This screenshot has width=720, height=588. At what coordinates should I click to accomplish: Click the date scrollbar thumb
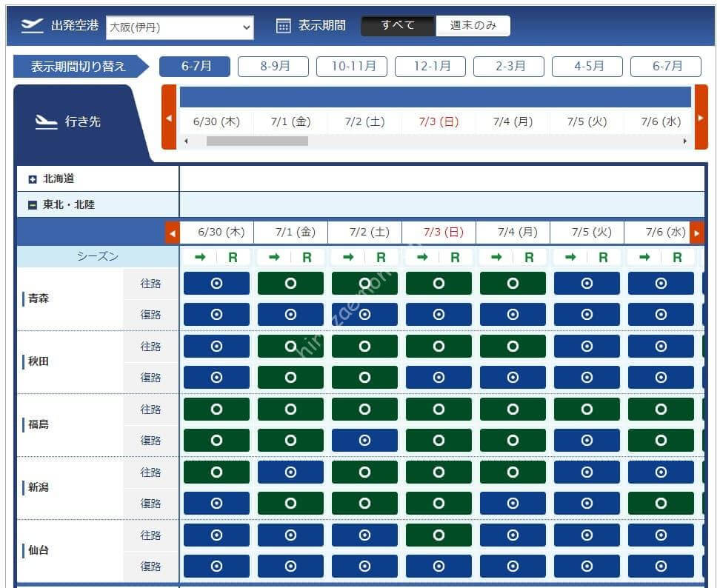(257, 141)
